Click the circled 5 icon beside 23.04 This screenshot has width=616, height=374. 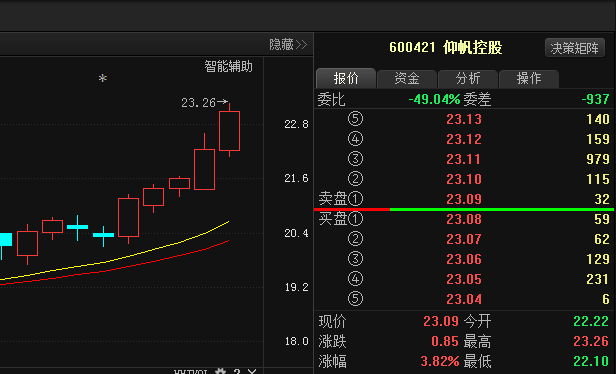(355, 299)
